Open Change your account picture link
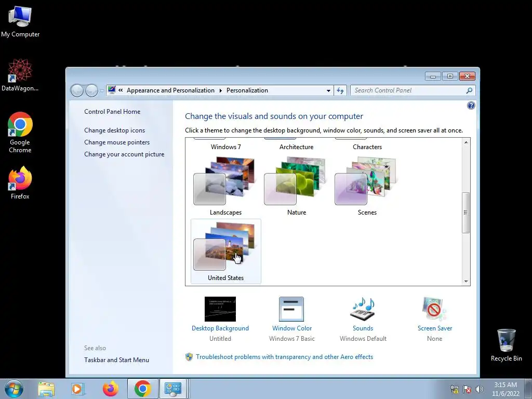 (124, 154)
